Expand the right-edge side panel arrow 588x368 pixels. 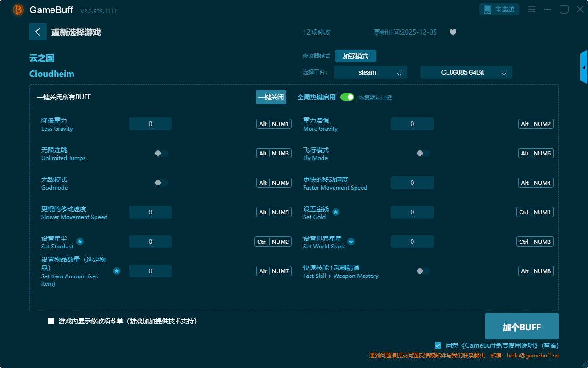[584, 68]
